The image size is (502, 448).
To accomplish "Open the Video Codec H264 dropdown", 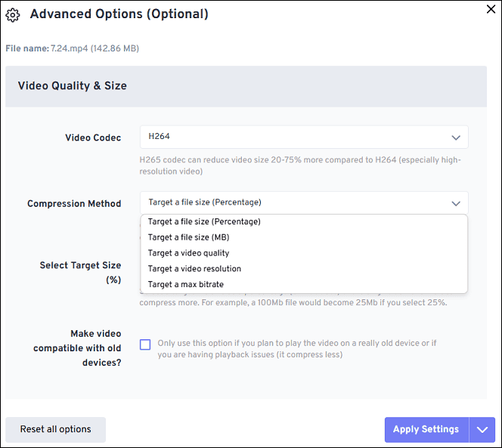I will 304,137.
